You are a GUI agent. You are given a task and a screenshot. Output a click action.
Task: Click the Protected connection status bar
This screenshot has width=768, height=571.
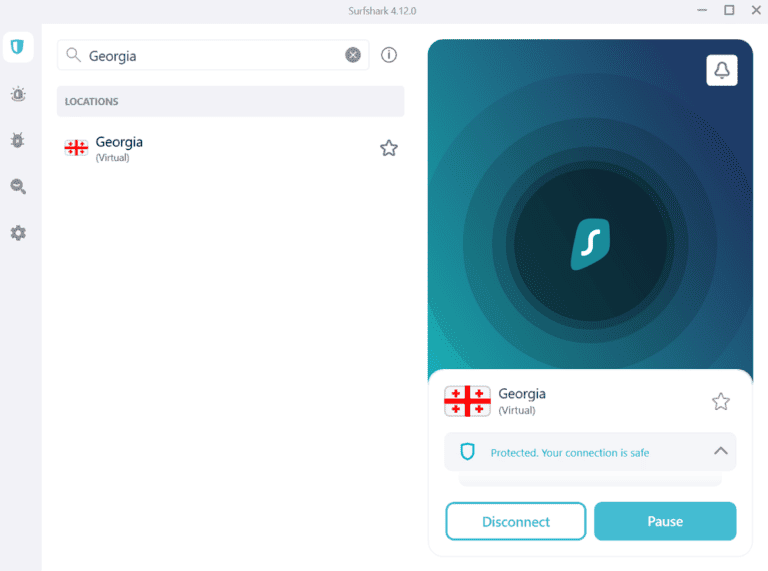(590, 452)
